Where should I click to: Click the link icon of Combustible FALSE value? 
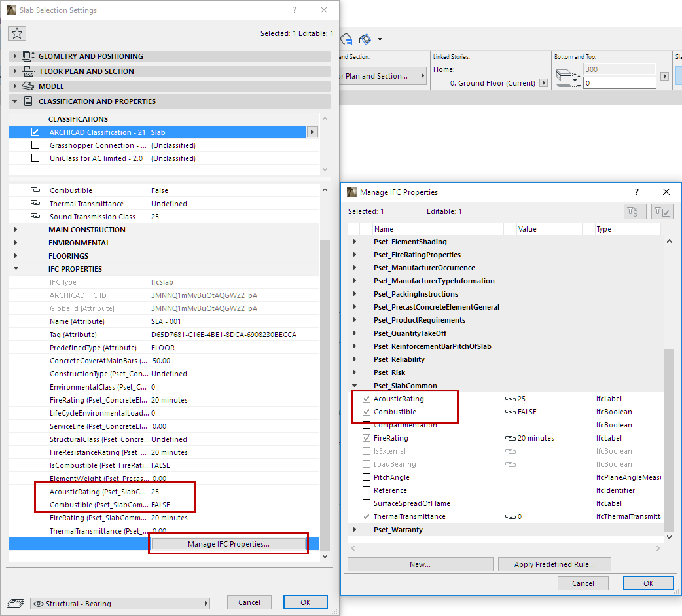pos(511,412)
